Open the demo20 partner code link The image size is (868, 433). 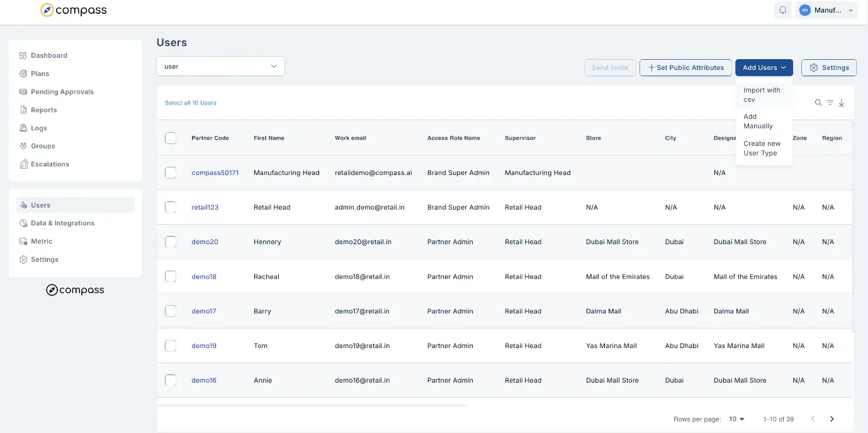tap(205, 242)
